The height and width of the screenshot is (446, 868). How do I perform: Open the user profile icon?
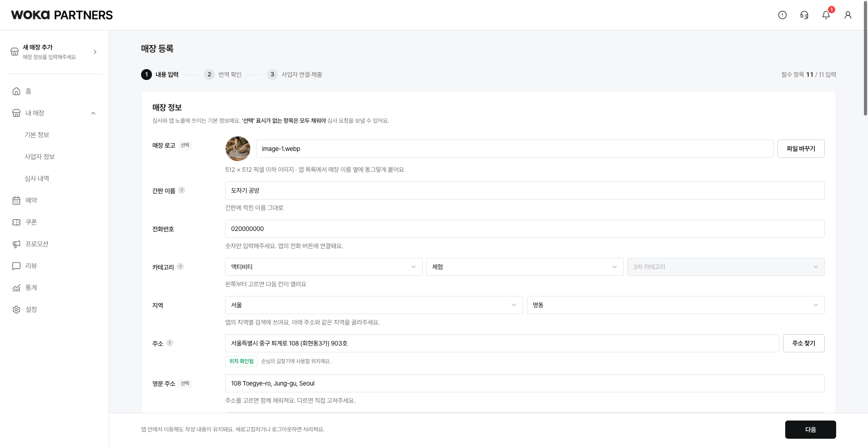coord(848,15)
